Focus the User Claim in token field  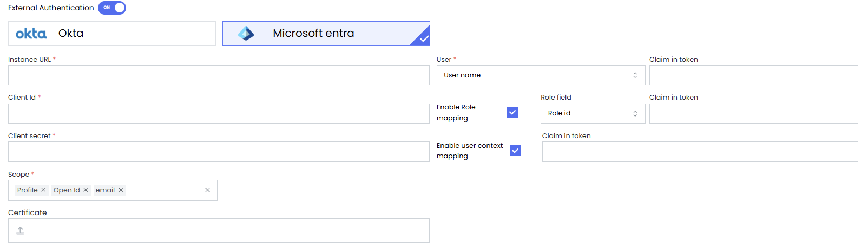[754, 75]
